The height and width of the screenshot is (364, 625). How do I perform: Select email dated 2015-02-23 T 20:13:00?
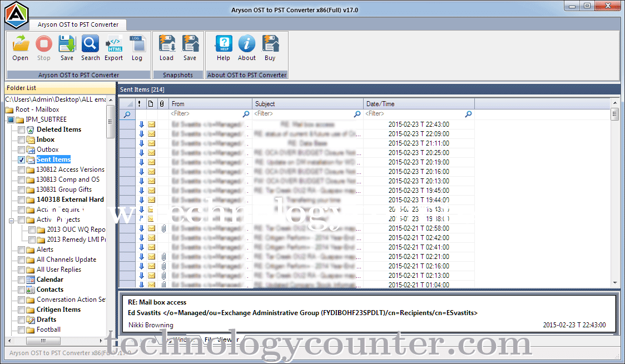297,181
